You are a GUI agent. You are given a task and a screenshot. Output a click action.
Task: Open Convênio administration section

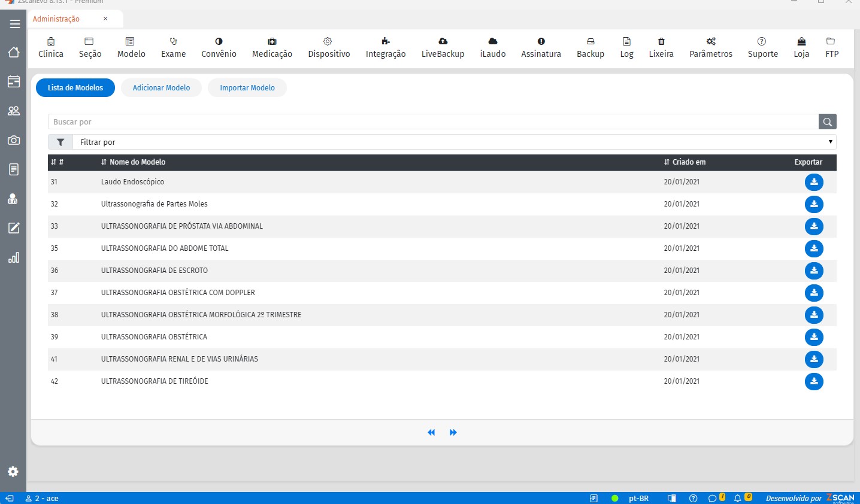point(219,48)
